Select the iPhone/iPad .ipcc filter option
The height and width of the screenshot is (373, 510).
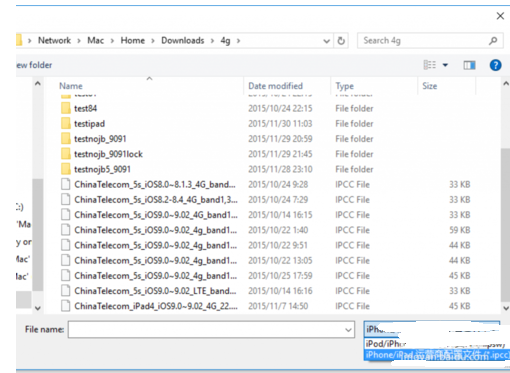coord(437,355)
